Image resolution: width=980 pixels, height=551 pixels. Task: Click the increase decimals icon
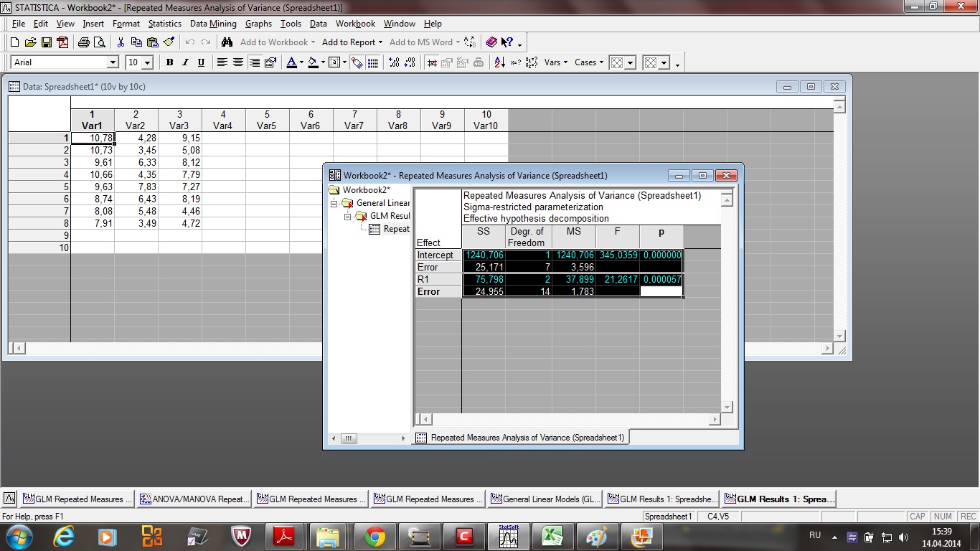tap(394, 62)
